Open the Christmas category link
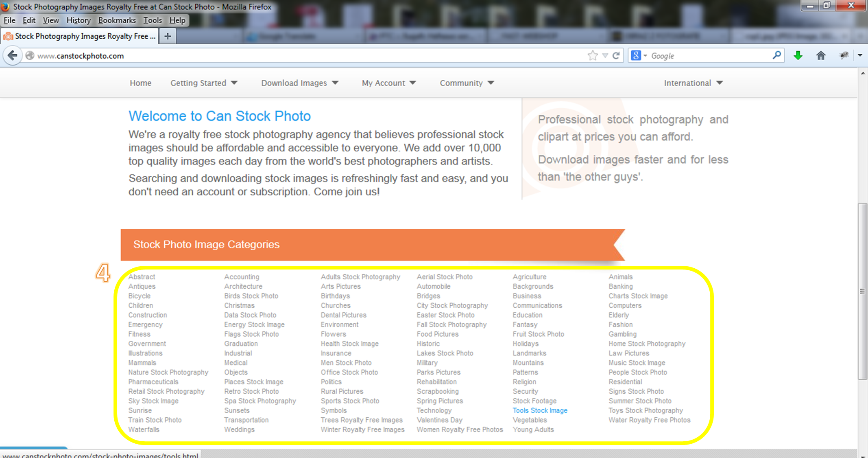Viewport: 868px width, 458px height. pyautogui.click(x=239, y=305)
